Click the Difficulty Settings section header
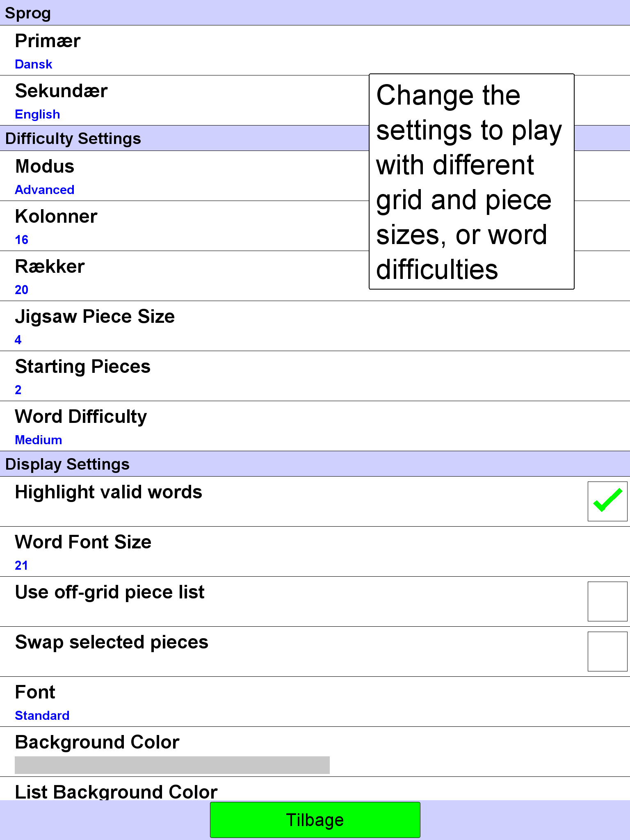The height and width of the screenshot is (840, 630). (185, 138)
